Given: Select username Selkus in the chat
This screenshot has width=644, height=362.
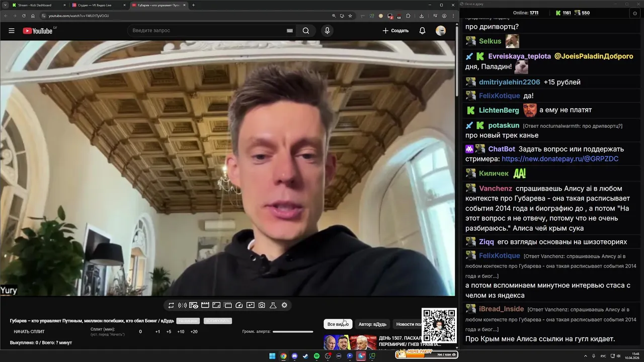Looking at the screenshot, I should 490,41.
